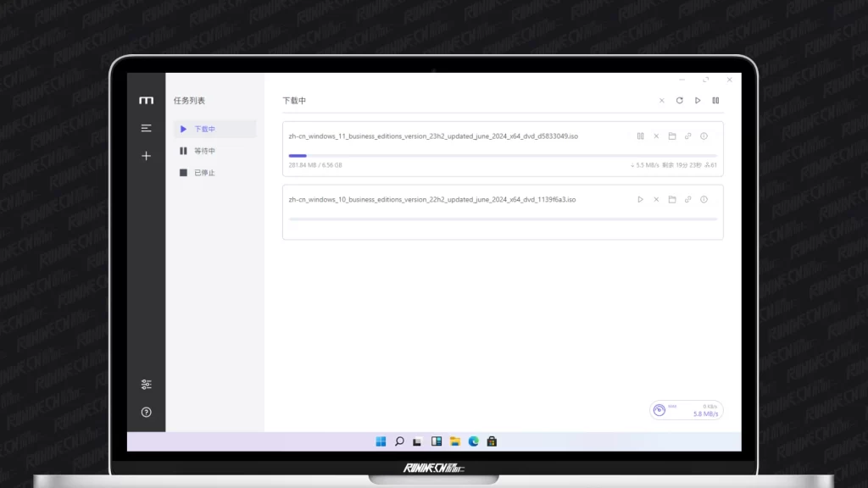This screenshot has width=868, height=488.
Task: Switch to the 已停止 stopped list
Action: 214,173
